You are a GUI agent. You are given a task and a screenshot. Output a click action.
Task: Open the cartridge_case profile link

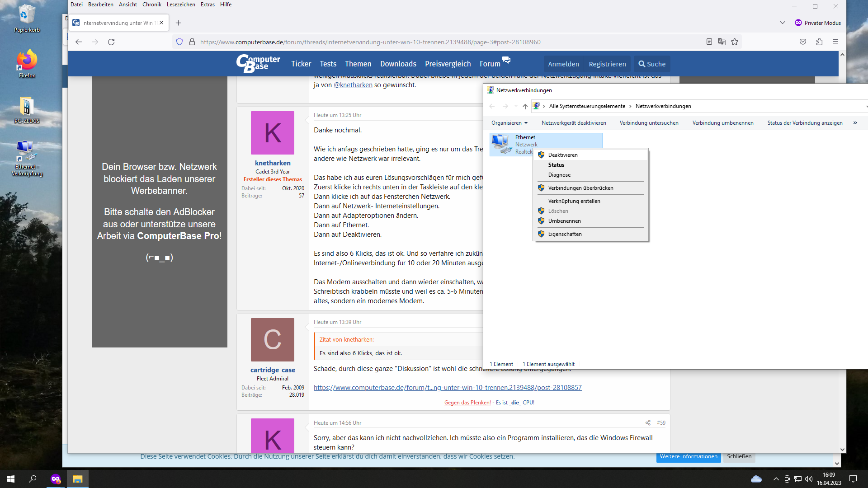[x=273, y=370]
